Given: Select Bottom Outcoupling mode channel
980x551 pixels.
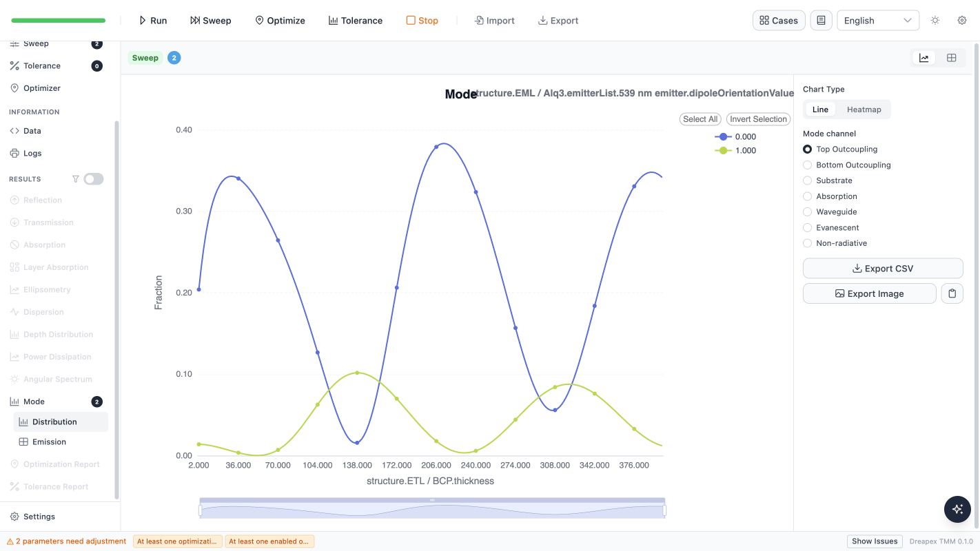Looking at the screenshot, I should click(x=847, y=165).
